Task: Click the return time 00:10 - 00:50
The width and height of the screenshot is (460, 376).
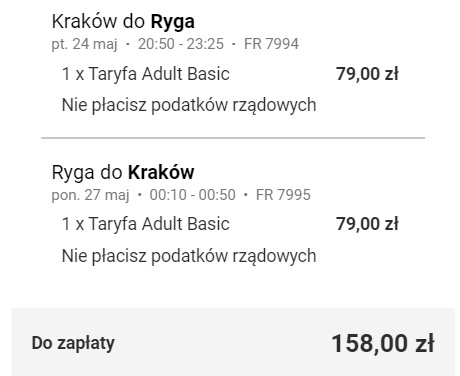Action: pyautogui.click(x=192, y=195)
